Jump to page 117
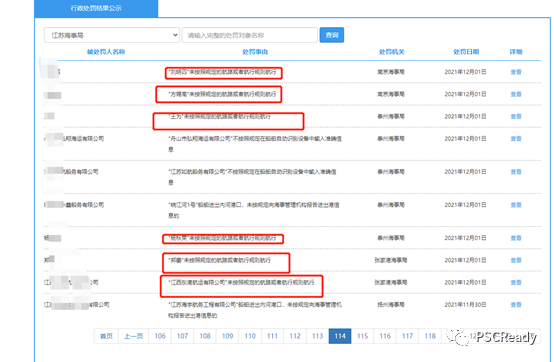Screen dimensions: 554x362 [407, 336]
